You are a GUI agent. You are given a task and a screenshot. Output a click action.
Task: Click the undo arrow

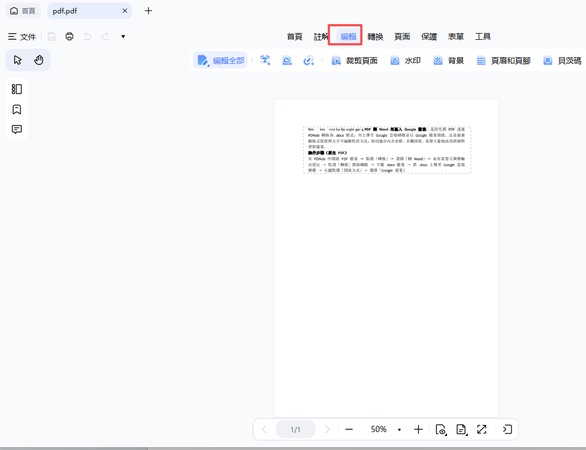87,37
